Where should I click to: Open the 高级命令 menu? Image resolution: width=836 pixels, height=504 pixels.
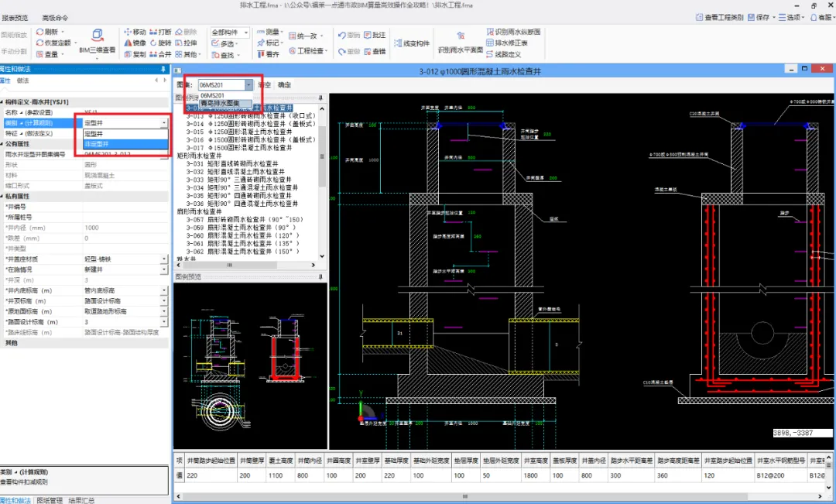(x=55, y=18)
